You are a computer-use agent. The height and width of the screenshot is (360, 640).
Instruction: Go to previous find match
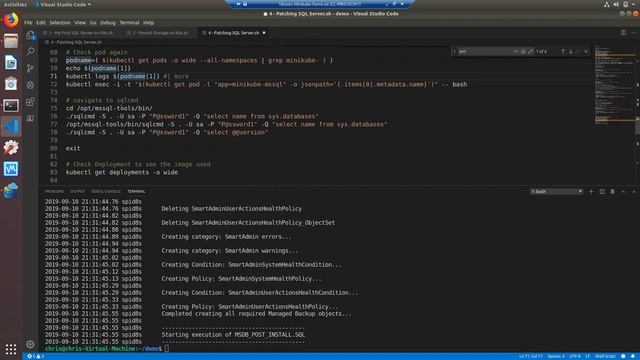point(563,51)
